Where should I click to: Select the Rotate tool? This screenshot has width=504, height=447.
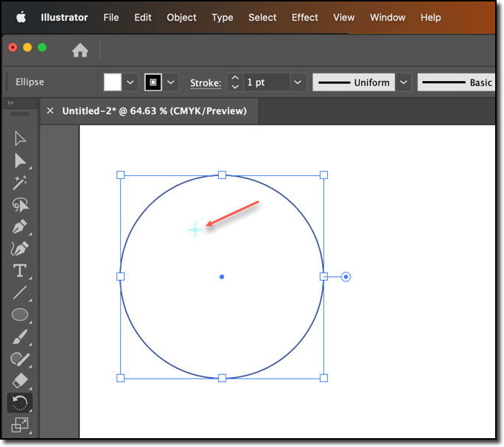(20, 403)
